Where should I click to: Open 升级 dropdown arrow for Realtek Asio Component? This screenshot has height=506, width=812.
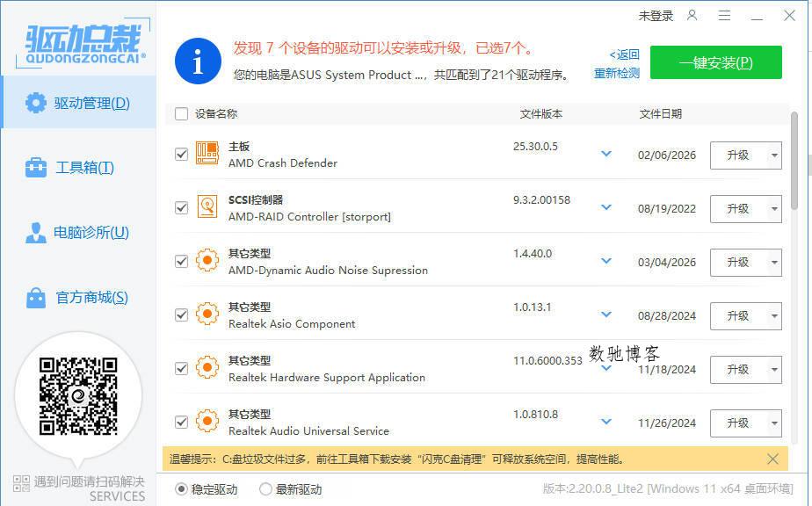coord(774,316)
